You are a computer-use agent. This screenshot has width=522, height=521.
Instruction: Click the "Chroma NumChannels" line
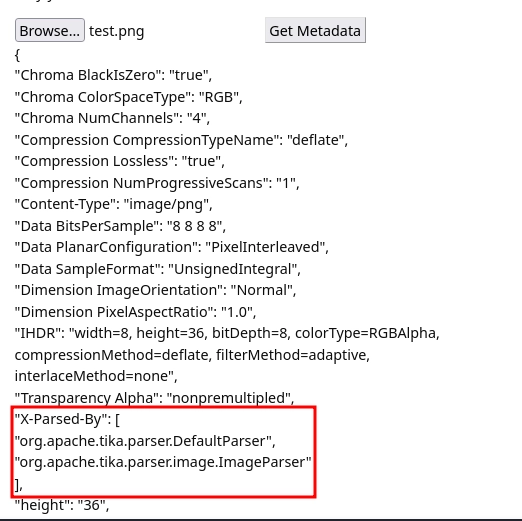[x=112, y=118]
